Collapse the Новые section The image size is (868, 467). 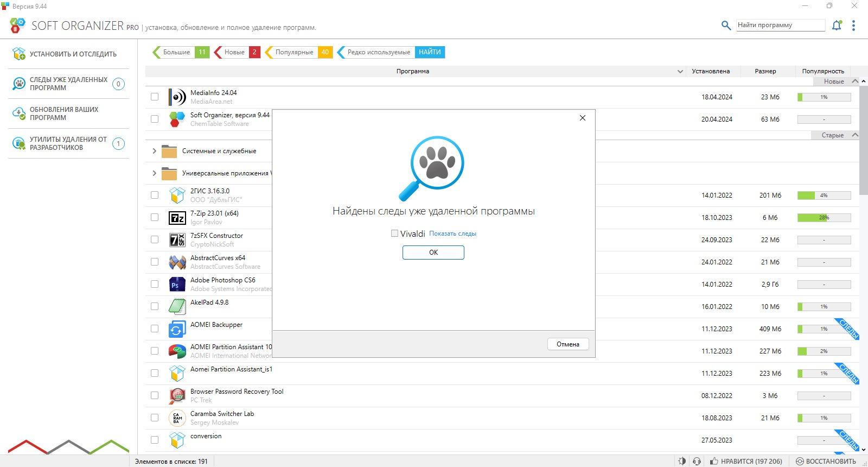pyautogui.click(x=855, y=81)
